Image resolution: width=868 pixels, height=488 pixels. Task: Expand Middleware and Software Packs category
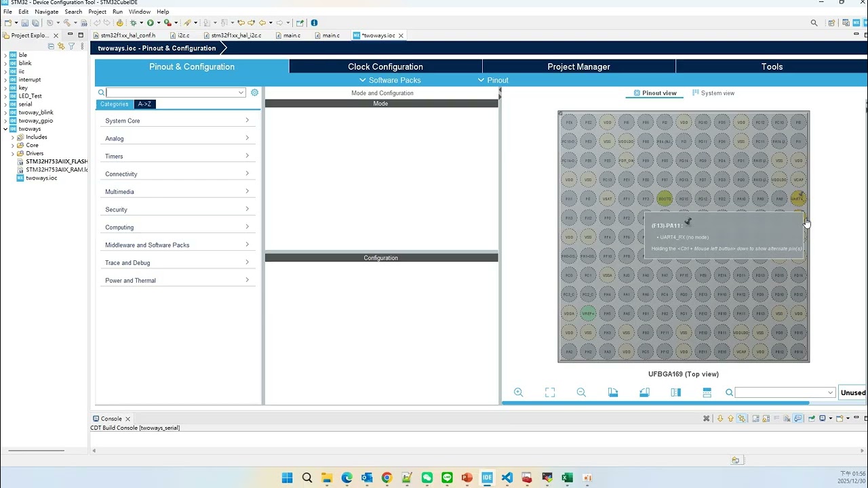pos(178,245)
